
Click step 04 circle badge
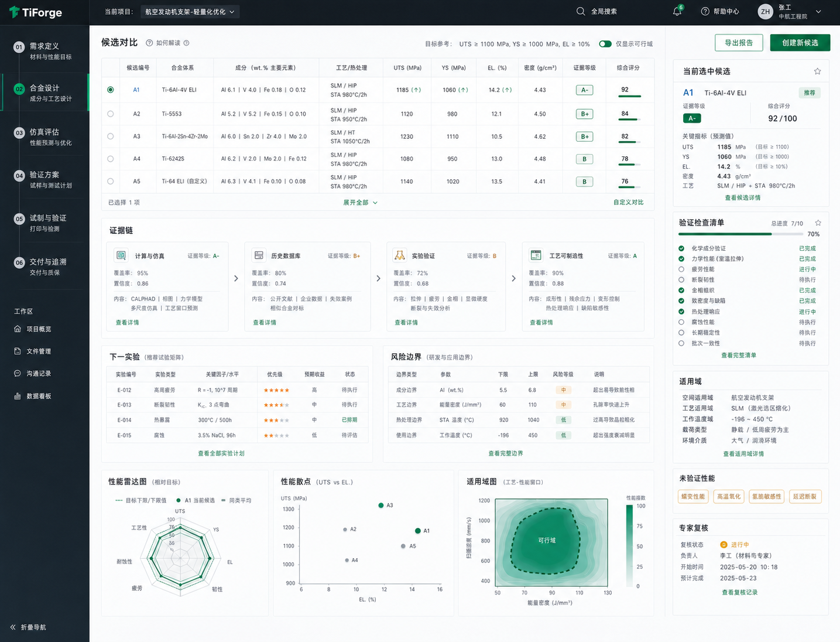(x=19, y=176)
